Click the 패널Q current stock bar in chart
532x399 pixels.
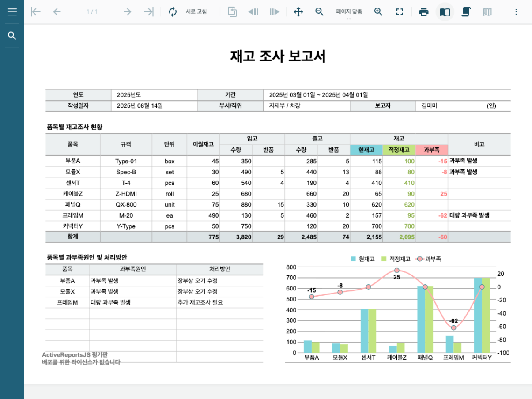coord(421,320)
